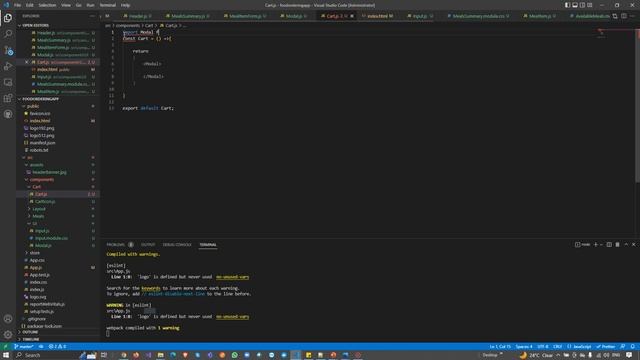Screen dimensions: 640x360
Task: Click the UTF-8 encoding status item
Action: pyautogui.click(x=543, y=347)
